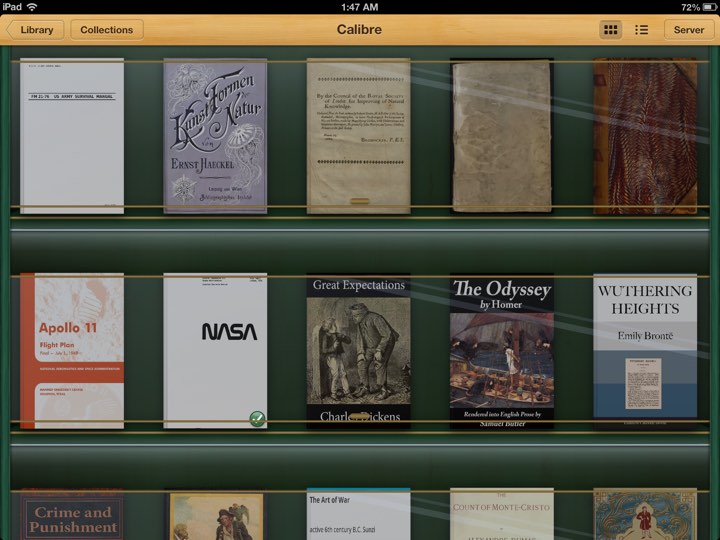This screenshot has height=540, width=720.
Task: Tap the Wi-Fi status icon
Action: tap(32, 7)
